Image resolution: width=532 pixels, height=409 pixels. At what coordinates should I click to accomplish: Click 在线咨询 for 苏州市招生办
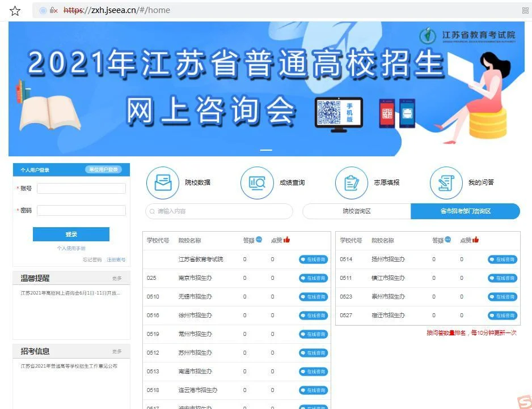point(313,353)
